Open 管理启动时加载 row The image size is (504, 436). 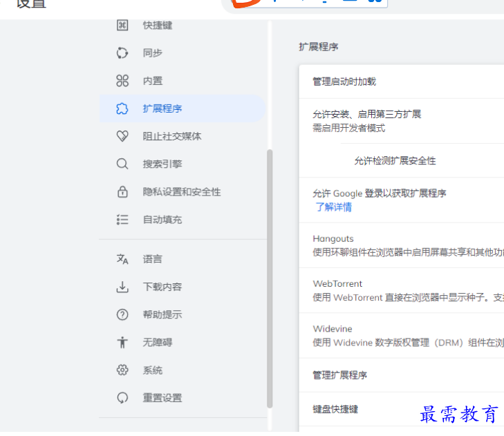[x=401, y=82]
